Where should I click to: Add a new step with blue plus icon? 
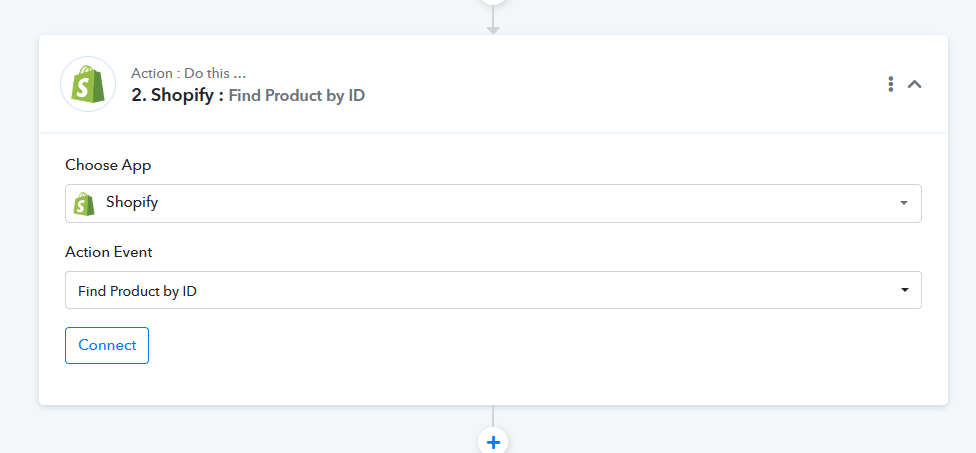[493, 442]
